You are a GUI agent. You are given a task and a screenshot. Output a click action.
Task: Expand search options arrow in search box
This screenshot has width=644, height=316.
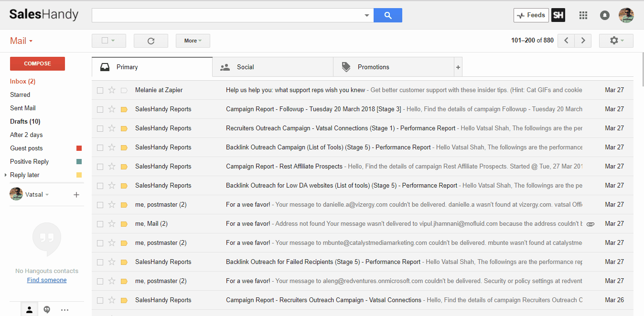[x=367, y=15]
